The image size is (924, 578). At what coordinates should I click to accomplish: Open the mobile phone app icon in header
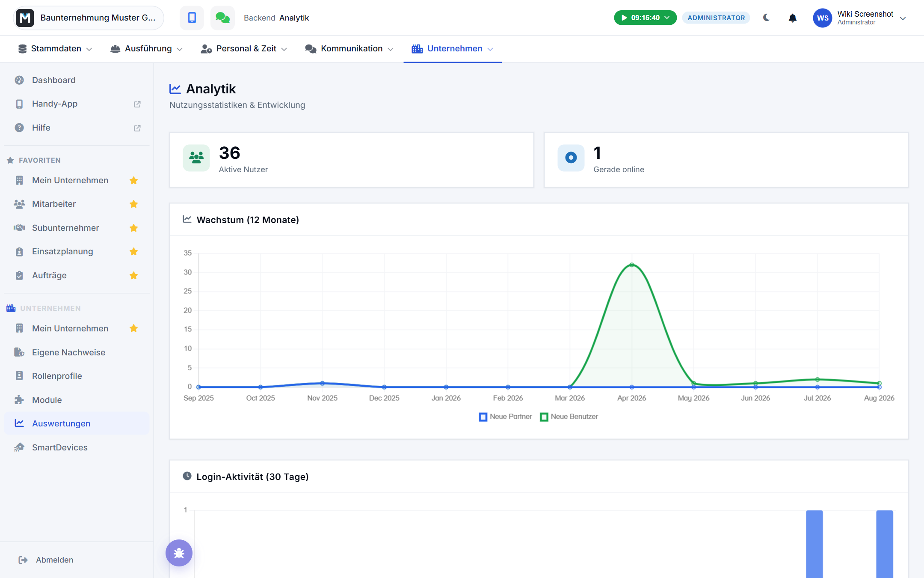click(x=192, y=18)
